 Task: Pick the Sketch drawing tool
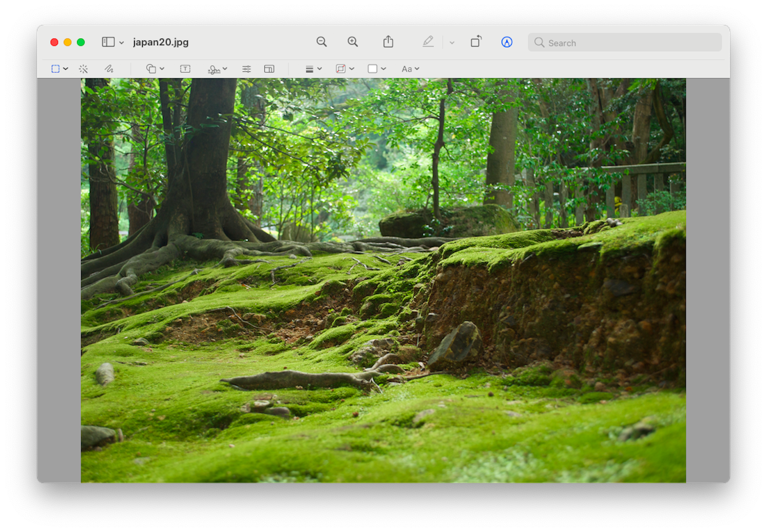point(108,68)
